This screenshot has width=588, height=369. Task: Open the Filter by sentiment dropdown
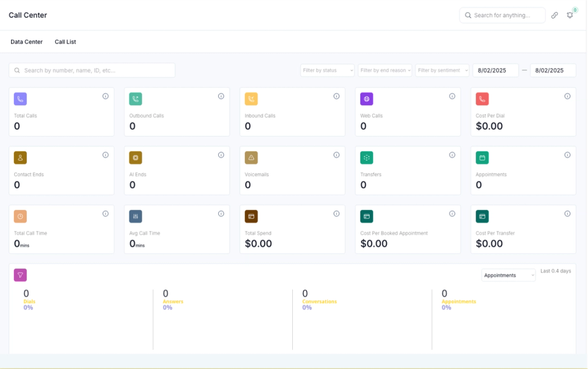(x=442, y=70)
